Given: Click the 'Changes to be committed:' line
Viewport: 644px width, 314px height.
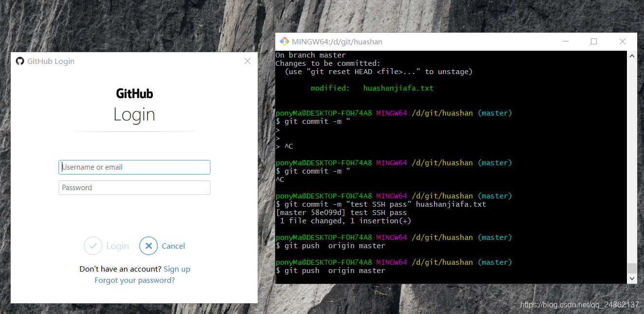Looking at the screenshot, I should [x=328, y=63].
